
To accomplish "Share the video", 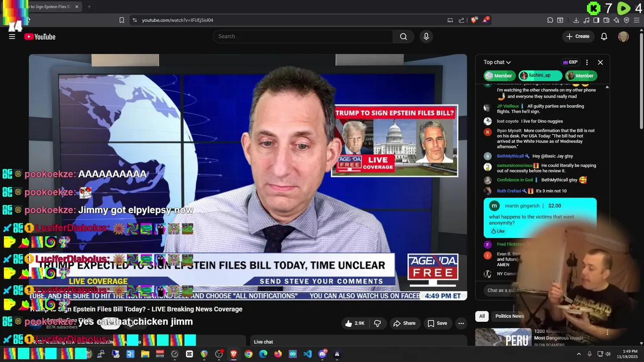I will pyautogui.click(x=405, y=323).
